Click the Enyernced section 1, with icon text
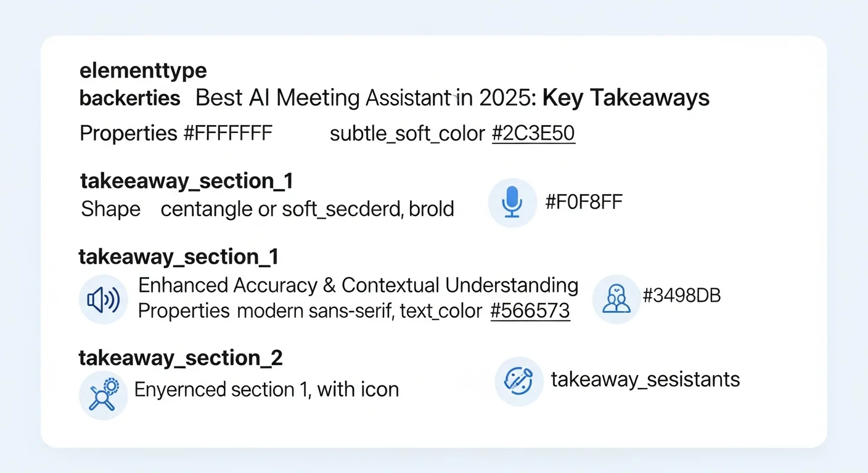 coord(266,389)
